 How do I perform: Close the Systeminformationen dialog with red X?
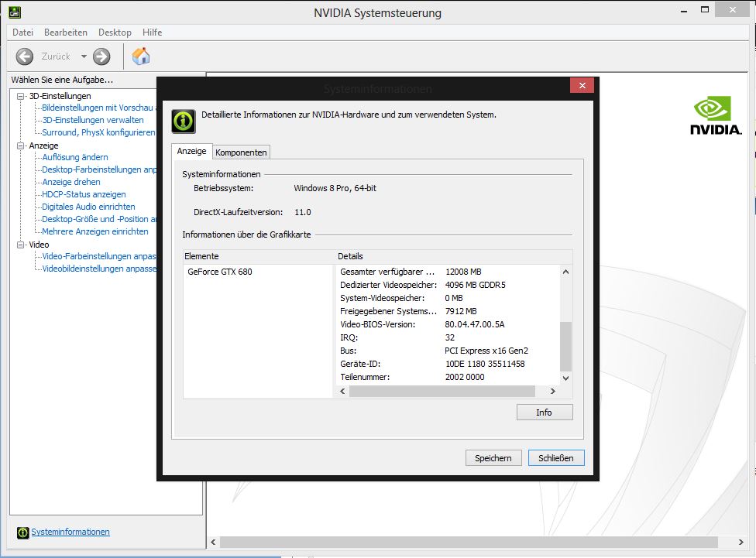point(582,85)
